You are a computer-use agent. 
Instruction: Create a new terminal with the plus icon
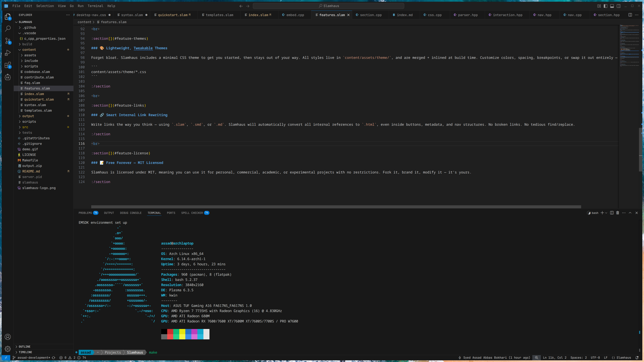[x=602, y=213]
